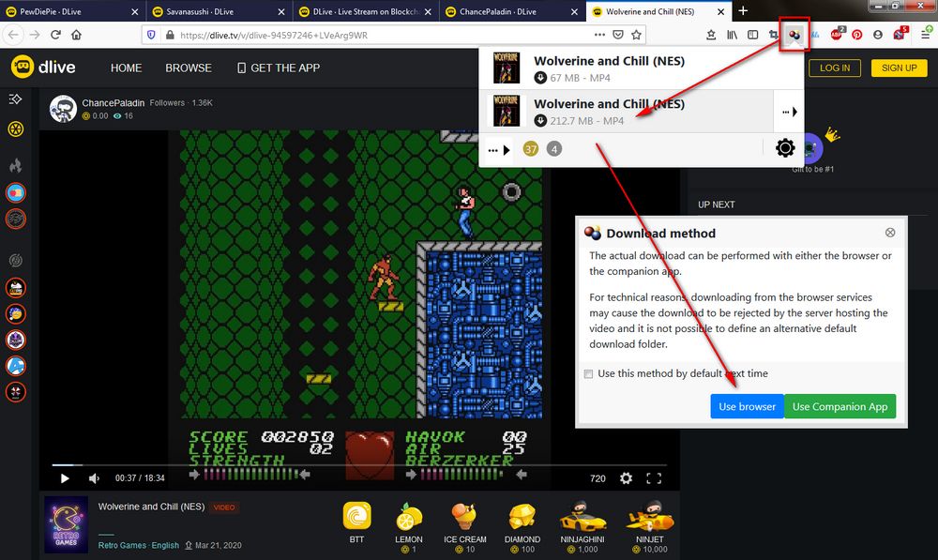Open a new browser tab
The width and height of the screenshot is (938, 560).
[743, 10]
